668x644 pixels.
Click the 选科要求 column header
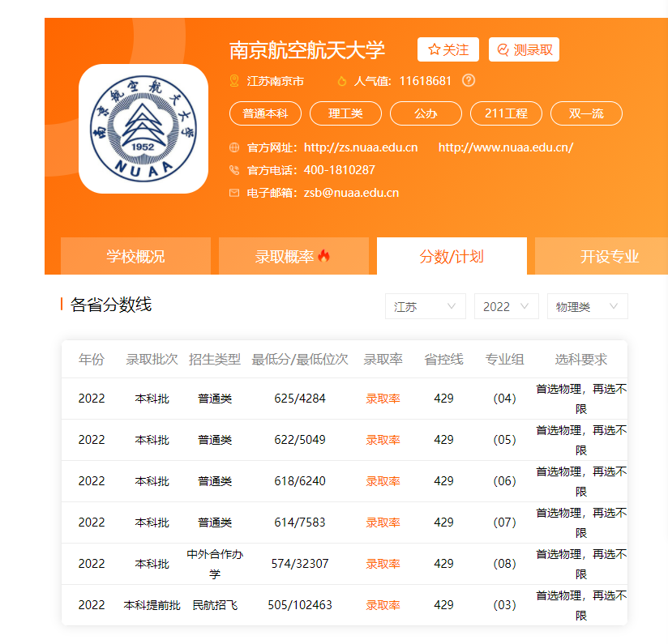coord(580,360)
